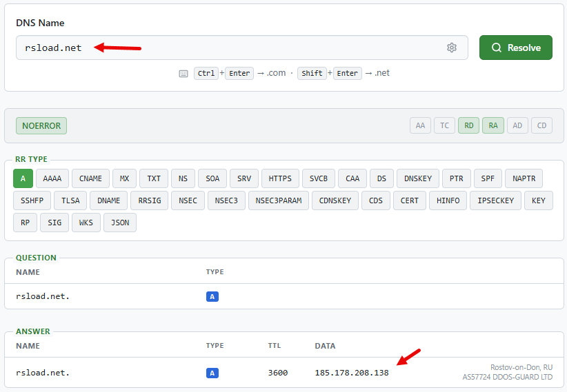Viewport: 567px width, 392px height.
Task: Select the NSEC3PARAM record type
Action: [x=279, y=200]
